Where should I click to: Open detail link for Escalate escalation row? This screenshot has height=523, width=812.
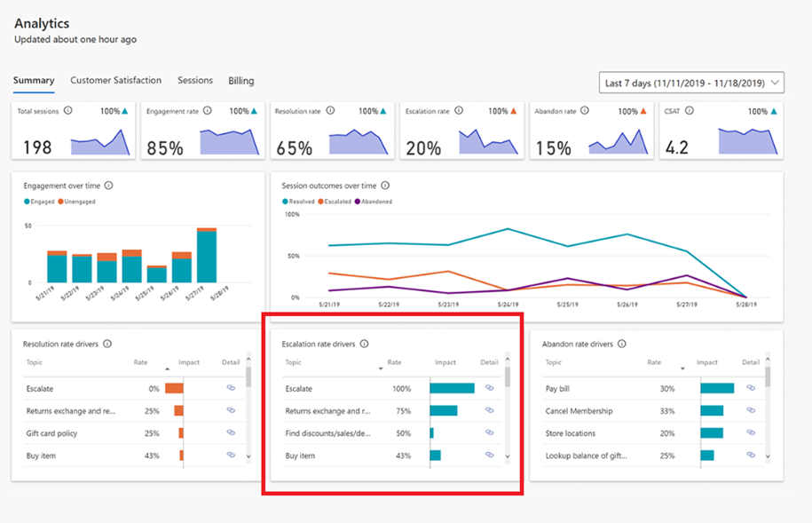click(489, 388)
